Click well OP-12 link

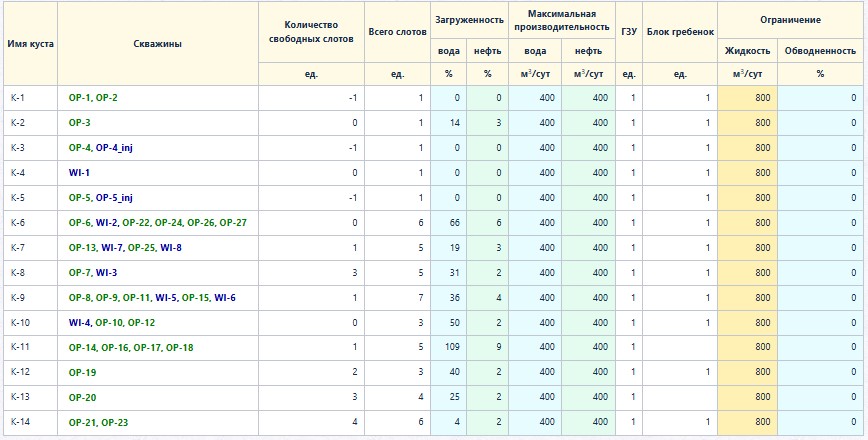pyautogui.click(x=141, y=323)
